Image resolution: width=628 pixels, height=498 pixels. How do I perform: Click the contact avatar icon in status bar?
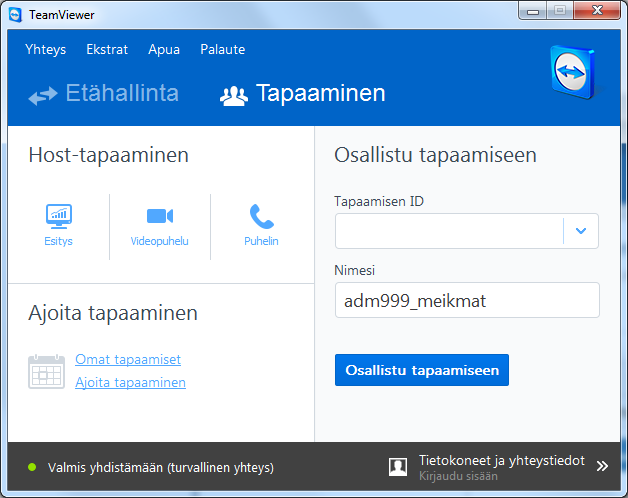[x=398, y=467]
